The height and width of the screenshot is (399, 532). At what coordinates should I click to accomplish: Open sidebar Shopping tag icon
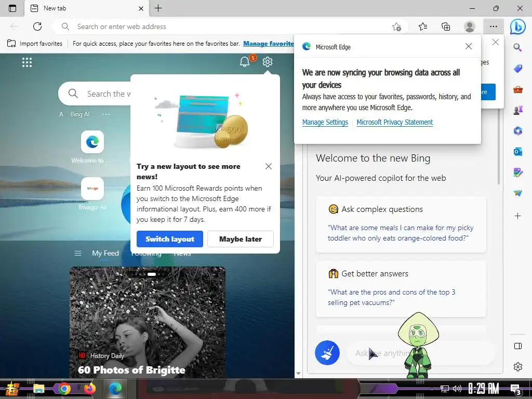point(518,69)
